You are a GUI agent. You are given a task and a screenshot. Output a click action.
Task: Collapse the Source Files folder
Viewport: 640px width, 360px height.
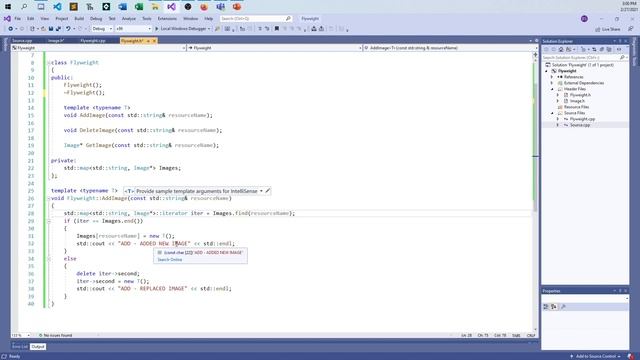552,113
